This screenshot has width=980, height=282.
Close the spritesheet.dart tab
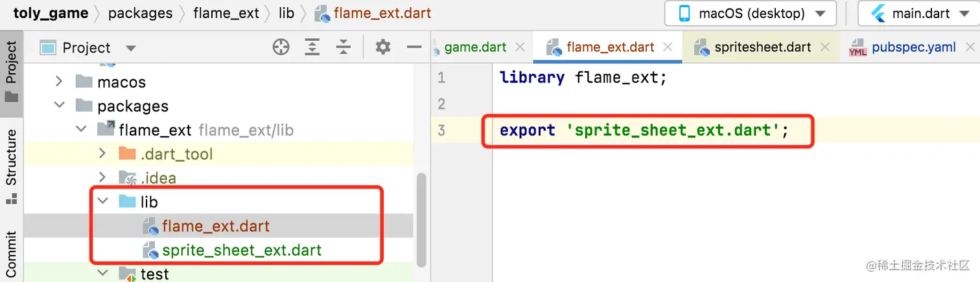tap(824, 47)
